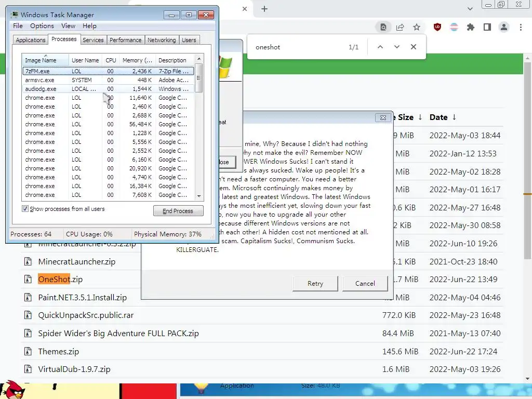Sort processes by User Name column
This screenshot has width=532, height=399.
(85, 60)
